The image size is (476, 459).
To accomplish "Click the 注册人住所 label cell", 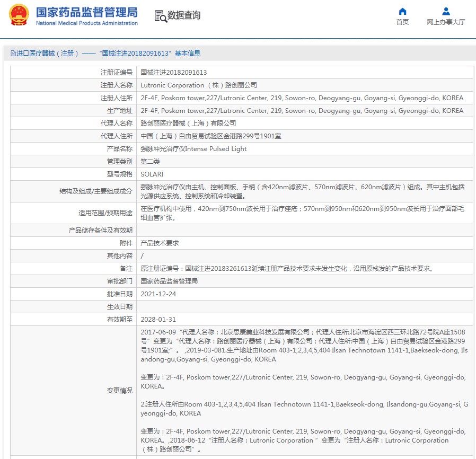I will coord(74,98).
